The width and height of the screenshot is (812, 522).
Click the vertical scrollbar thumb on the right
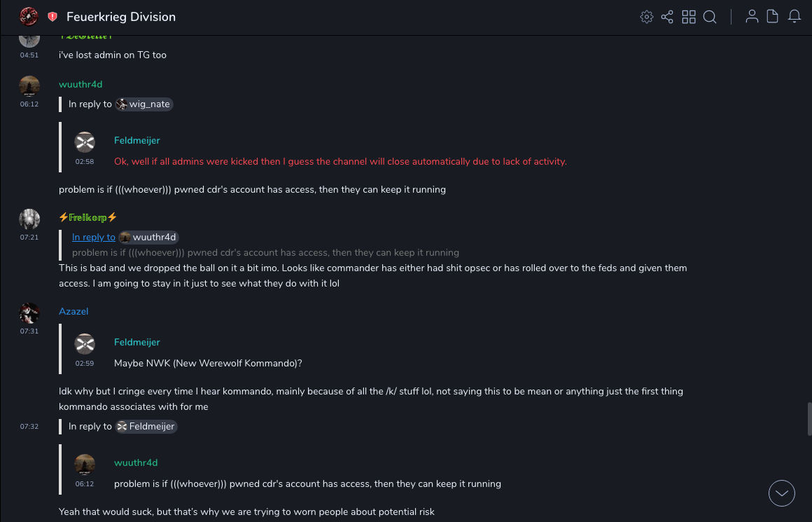809,419
